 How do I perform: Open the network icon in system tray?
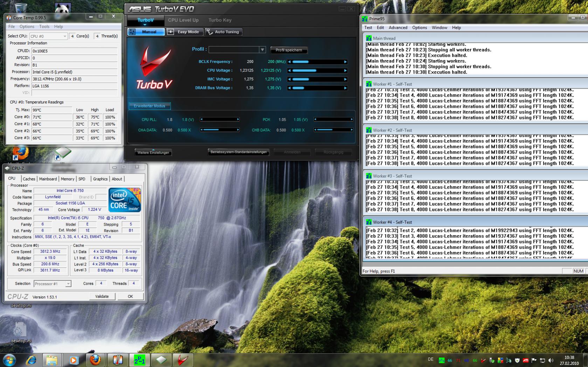542,360
